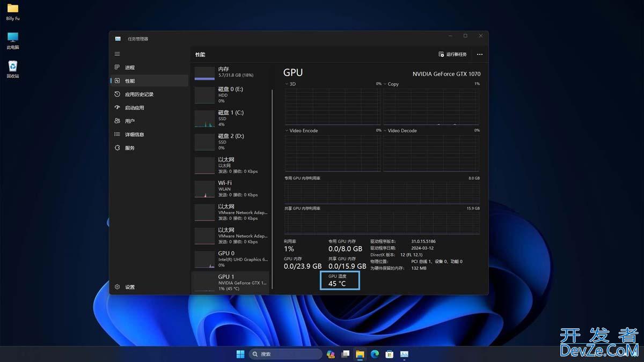Click the 共享 GPU 内存利用率 graph

(382, 223)
